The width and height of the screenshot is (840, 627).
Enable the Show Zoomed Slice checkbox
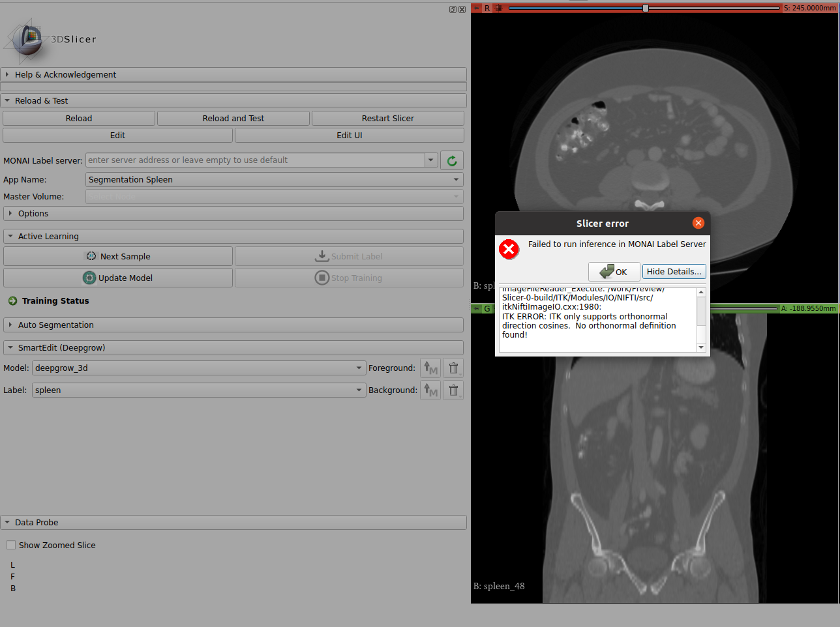pyautogui.click(x=10, y=545)
